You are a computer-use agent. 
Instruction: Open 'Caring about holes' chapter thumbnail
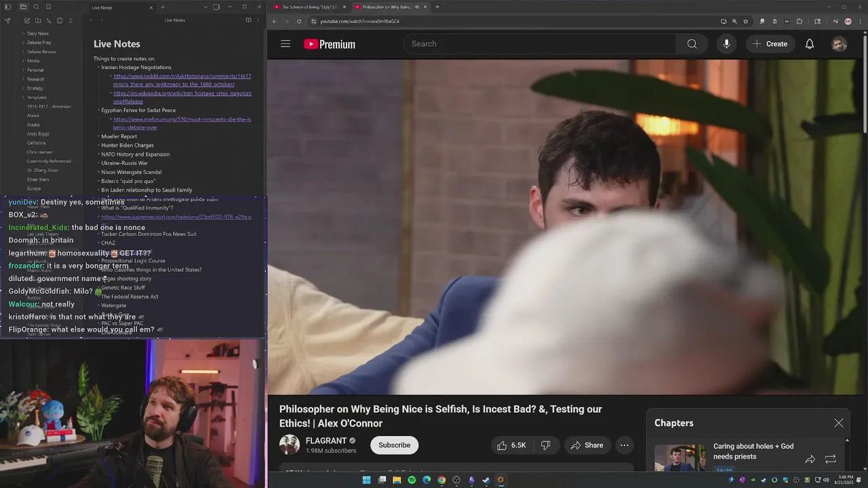680,458
